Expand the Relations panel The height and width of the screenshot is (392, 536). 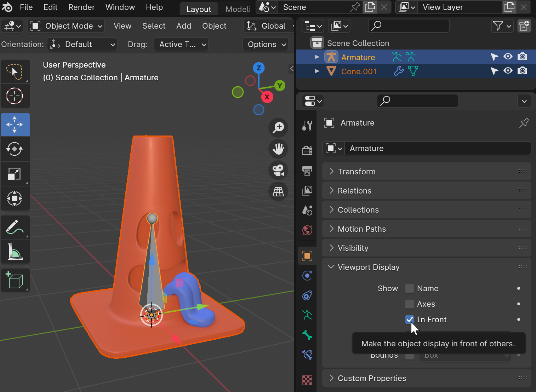tap(427, 191)
